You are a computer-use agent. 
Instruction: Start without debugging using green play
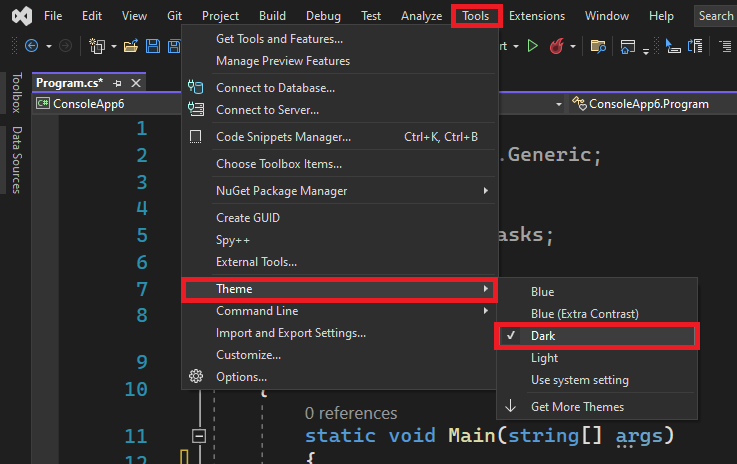(x=533, y=46)
